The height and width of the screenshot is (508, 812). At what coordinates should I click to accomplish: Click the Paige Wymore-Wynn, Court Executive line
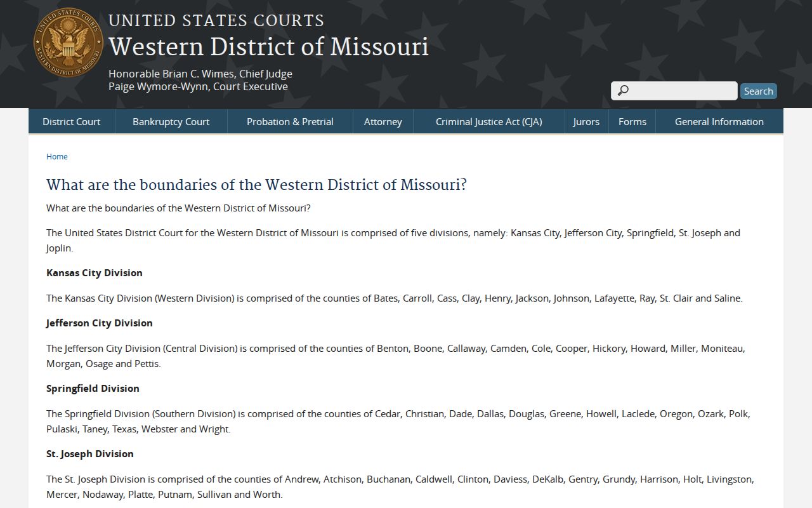point(198,87)
